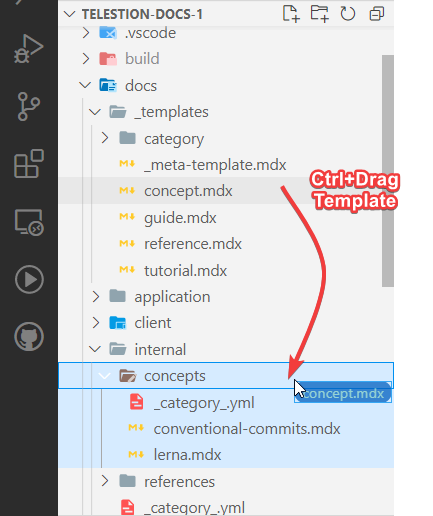
Task: Open the GitHub view in activity bar
Action: (29, 336)
